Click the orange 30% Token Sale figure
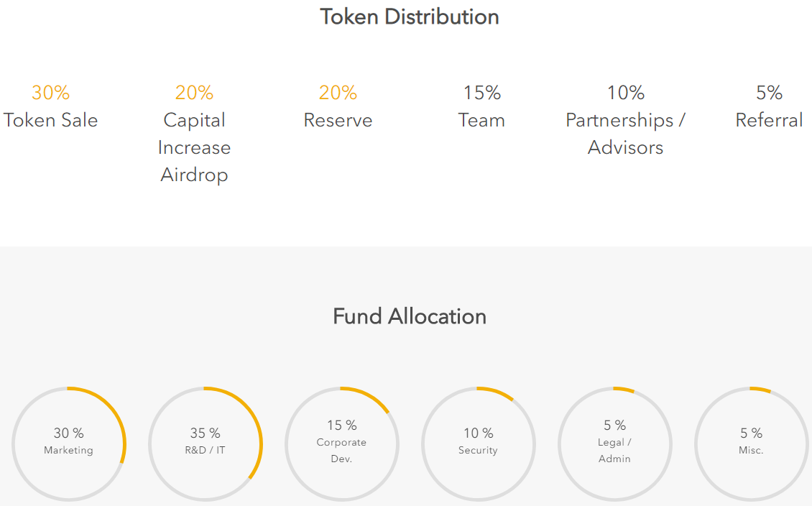812x506 pixels. (50, 93)
